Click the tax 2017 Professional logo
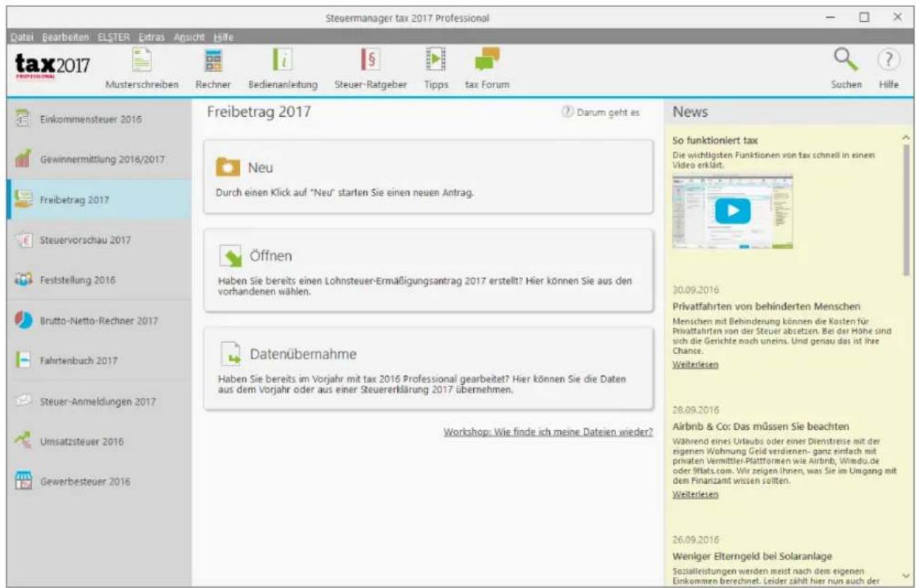916x588 pixels. point(53,67)
